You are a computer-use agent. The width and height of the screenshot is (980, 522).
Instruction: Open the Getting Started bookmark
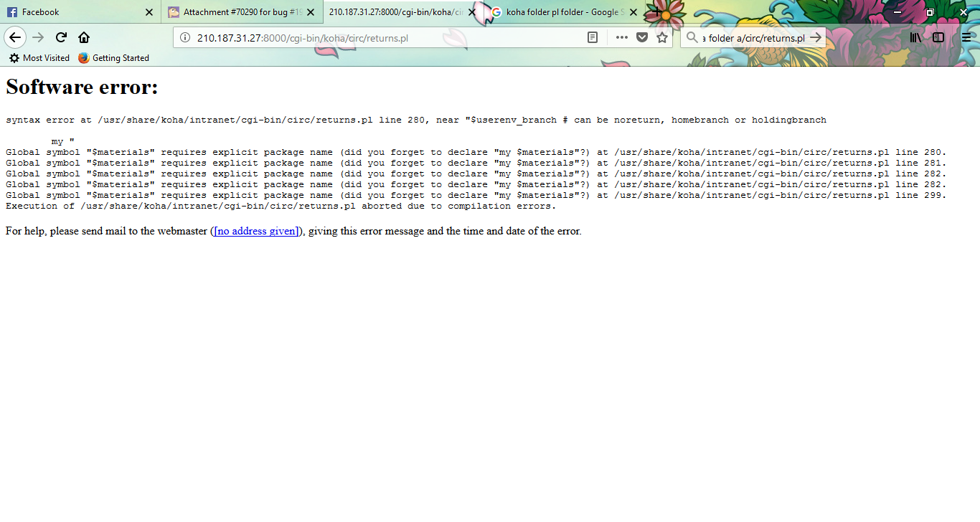[x=114, y=58]
